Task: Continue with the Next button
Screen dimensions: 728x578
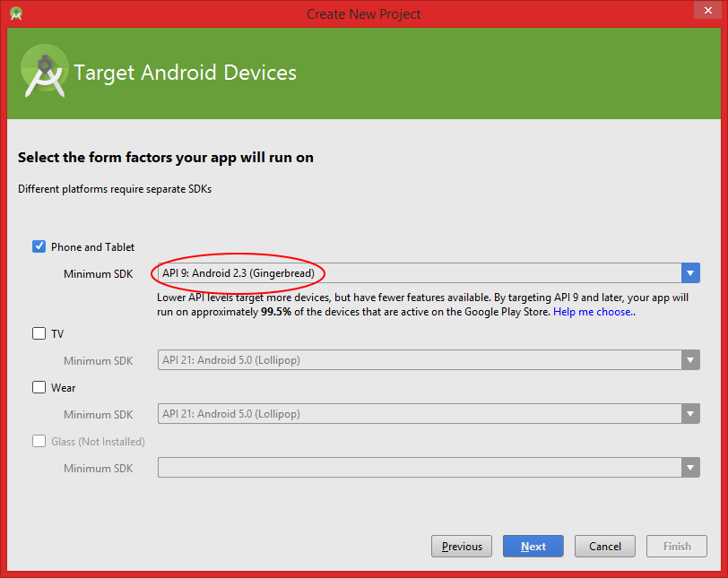Action: (x=533, y=546)
